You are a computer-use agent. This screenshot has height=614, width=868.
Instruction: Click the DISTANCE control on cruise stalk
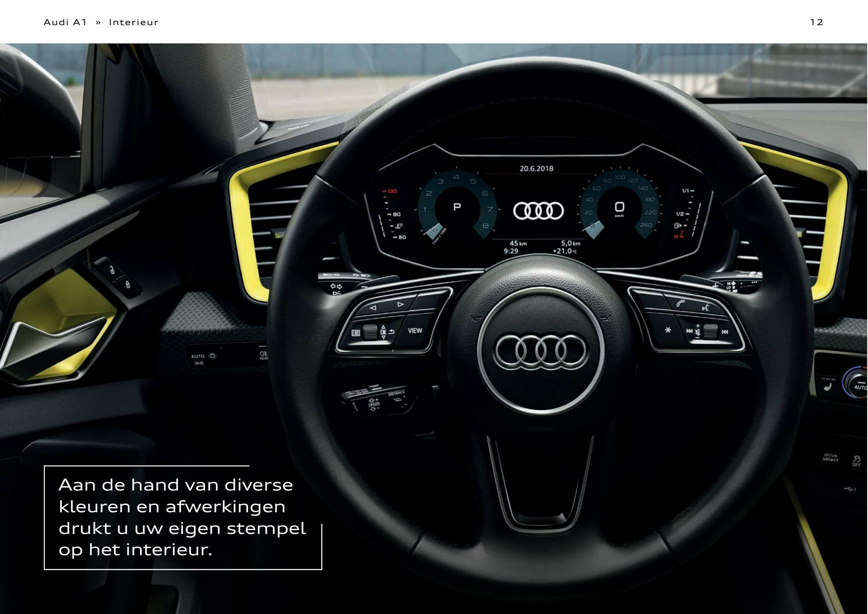click(396, 394)
